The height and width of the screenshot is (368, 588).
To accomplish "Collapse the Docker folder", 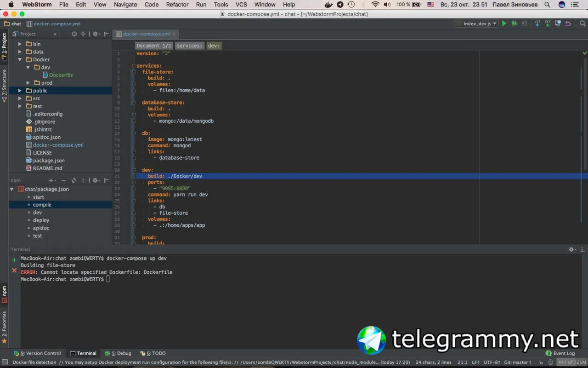I will [20, 60].
